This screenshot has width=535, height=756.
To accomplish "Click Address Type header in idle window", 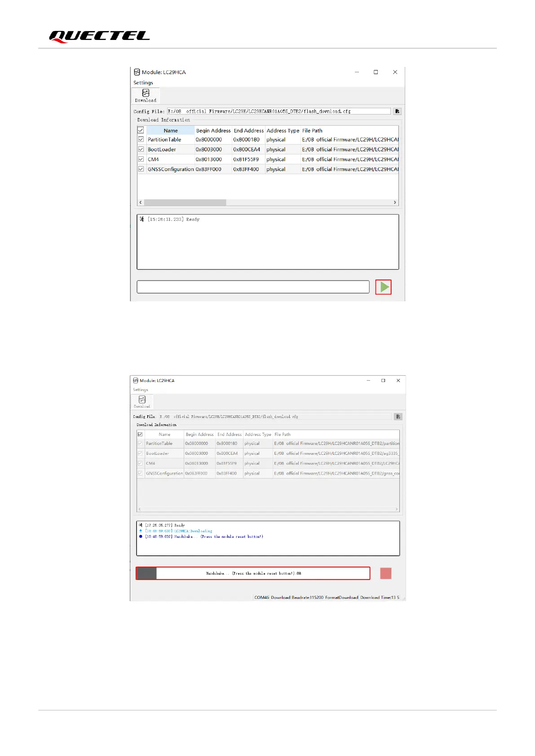I will tap(283, 131).
